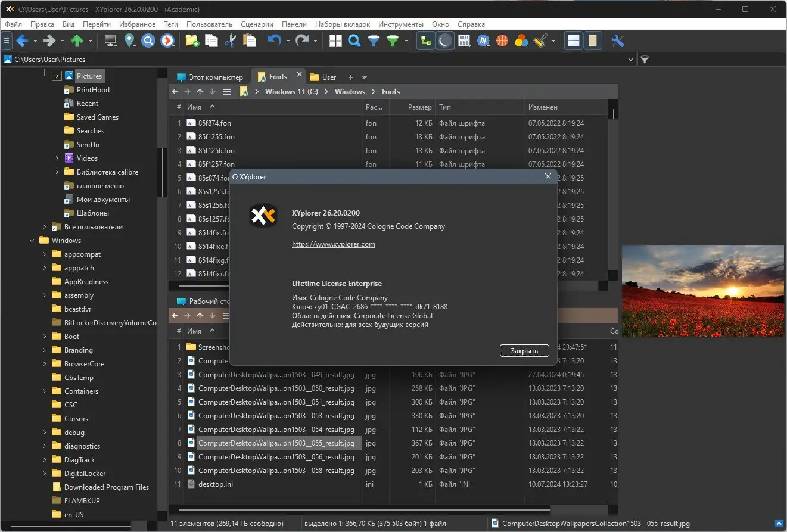
Task: Click the up arrow in Fonts pane breadcrumb bar
Action: (200, 92)
